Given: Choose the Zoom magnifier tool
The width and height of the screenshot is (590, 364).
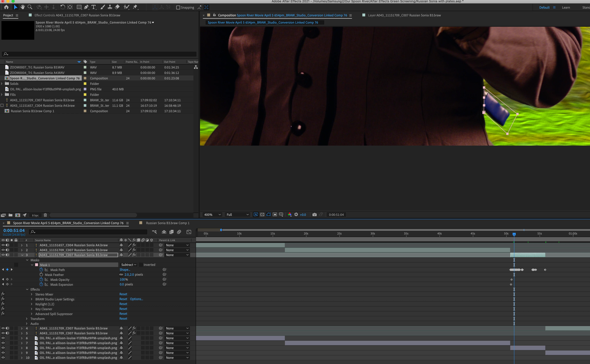Looking at the screenshot, I should pyautogui.click(x=30, y=7).
